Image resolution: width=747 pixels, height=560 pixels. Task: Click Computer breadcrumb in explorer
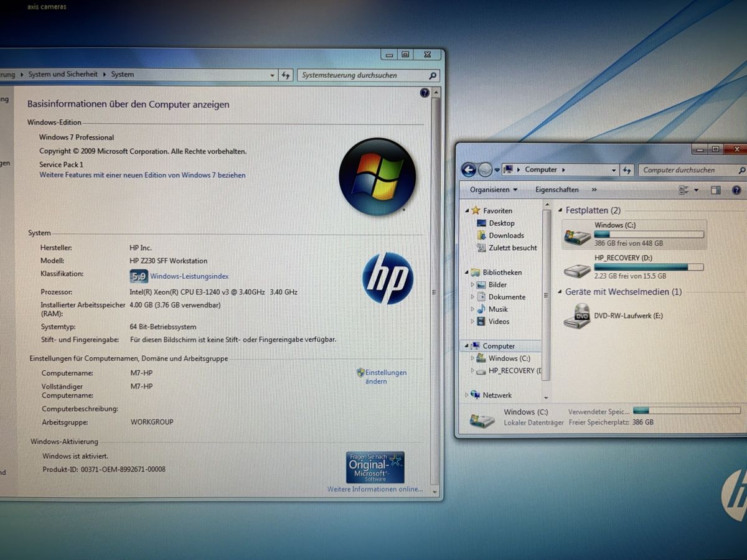coord(541,169)
